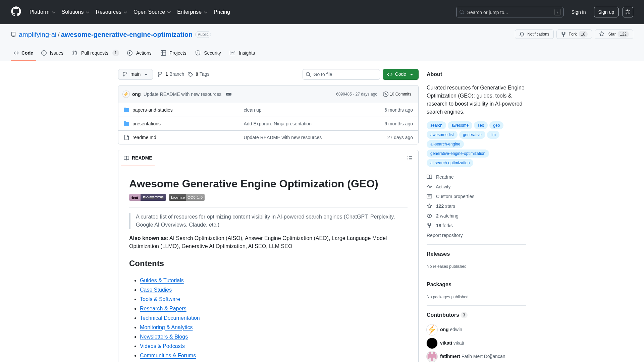Open the main branch selector dropdown
Image resolution: width=644 pixels, height=362 pixels.
[135, 74]
